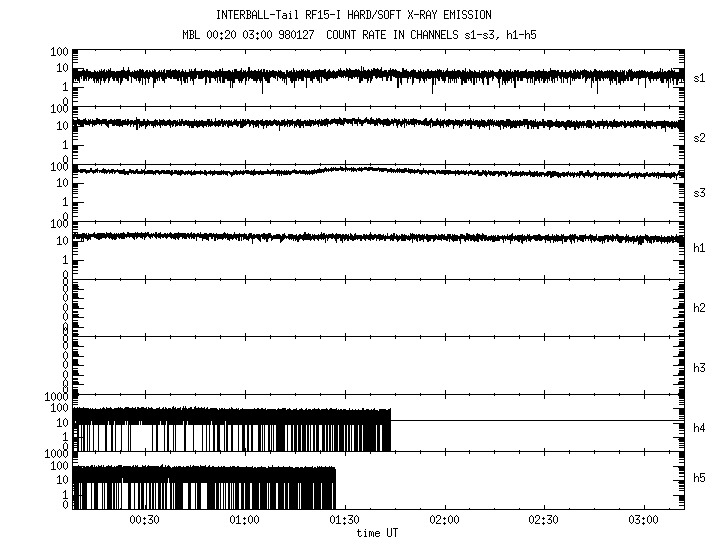
Task: Click the right edge of h5 dense data block
Action: pos(334,487)
